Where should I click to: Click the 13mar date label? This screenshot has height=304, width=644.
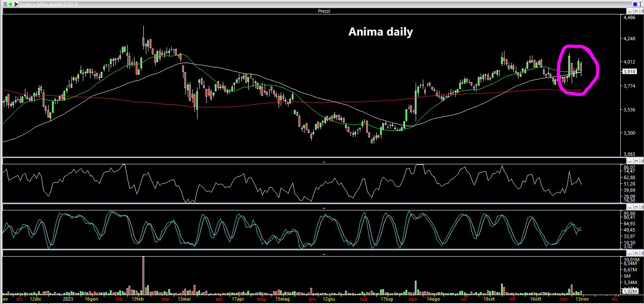click(184, 299)
